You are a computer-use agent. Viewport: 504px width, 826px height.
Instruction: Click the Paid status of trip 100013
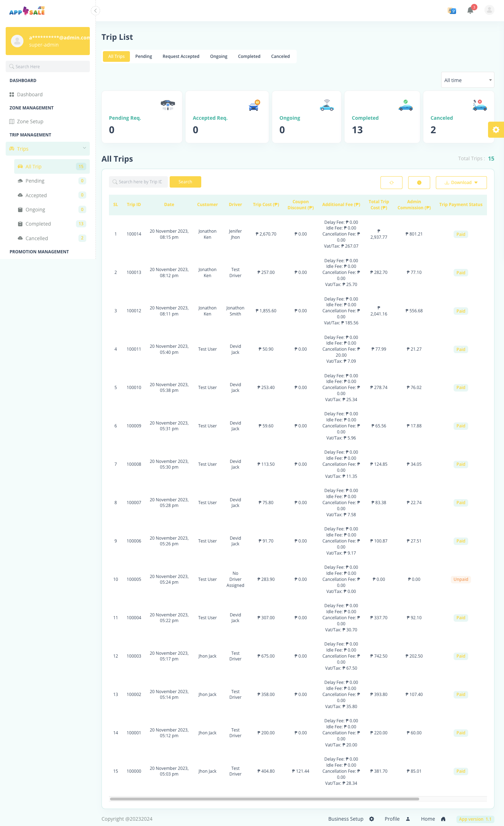461,273
